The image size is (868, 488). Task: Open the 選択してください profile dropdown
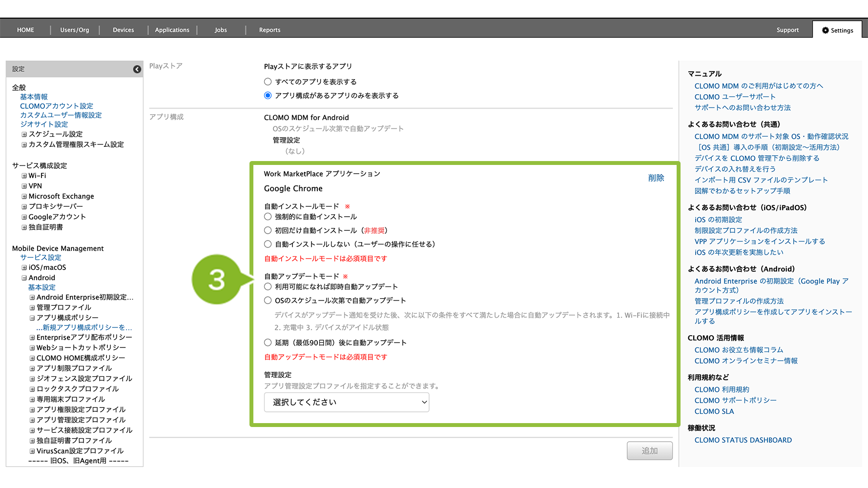pos(346,402)
